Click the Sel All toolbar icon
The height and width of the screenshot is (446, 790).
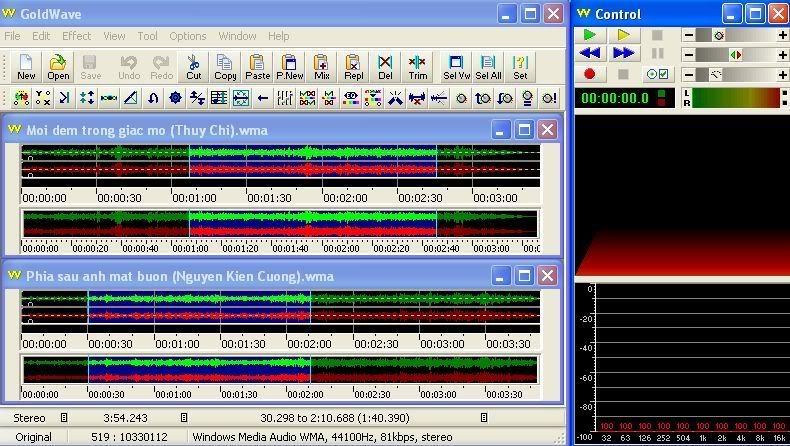click(488, 67)
